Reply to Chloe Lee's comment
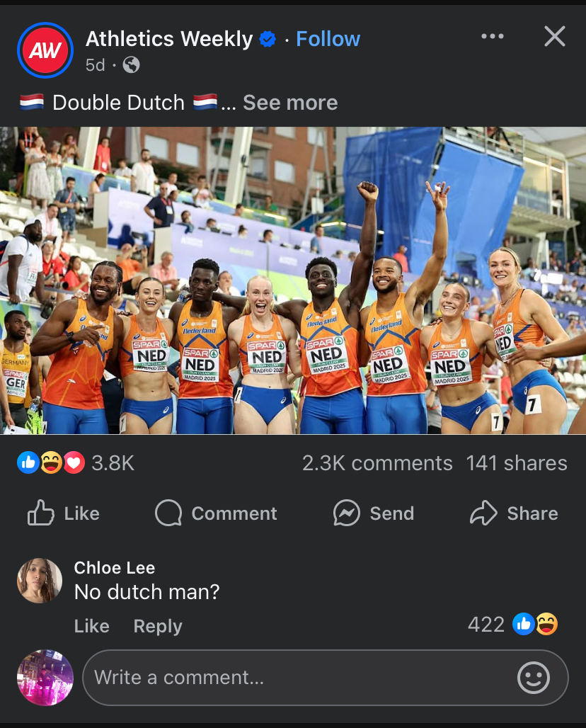 158,626
